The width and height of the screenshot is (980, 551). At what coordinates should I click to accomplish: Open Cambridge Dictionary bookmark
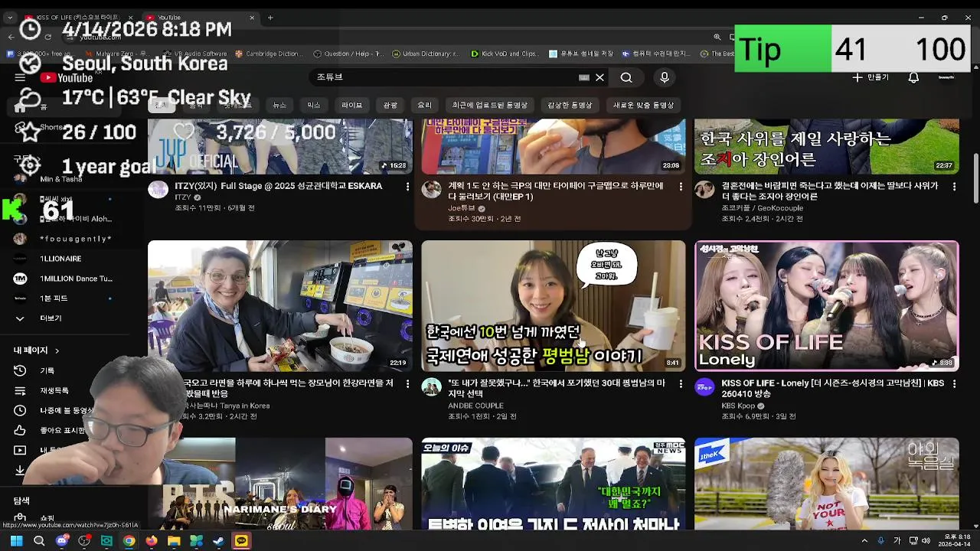click(269, 54)
